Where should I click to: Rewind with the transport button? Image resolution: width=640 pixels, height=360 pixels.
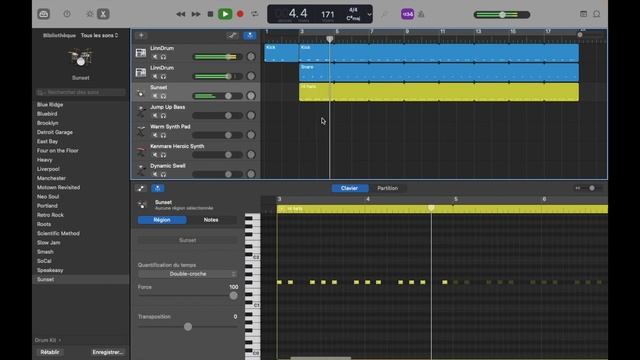pyautogui.click(x=180, y=14)
